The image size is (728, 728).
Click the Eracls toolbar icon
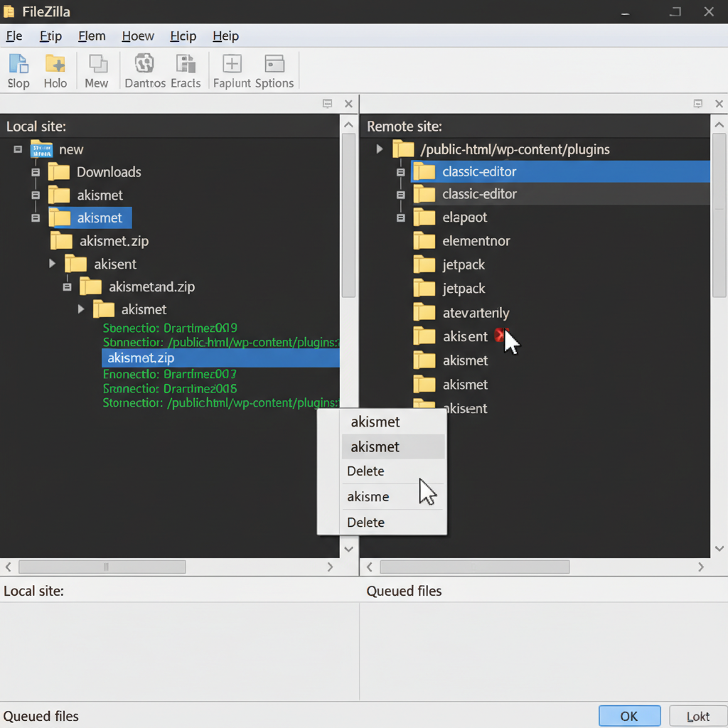tap(186, 63)
